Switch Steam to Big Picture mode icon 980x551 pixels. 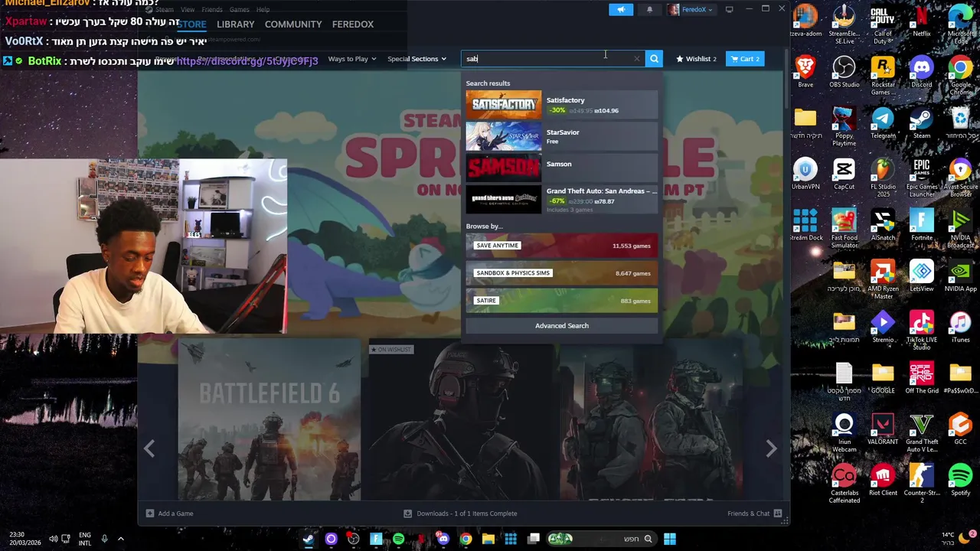coord(730,9)
